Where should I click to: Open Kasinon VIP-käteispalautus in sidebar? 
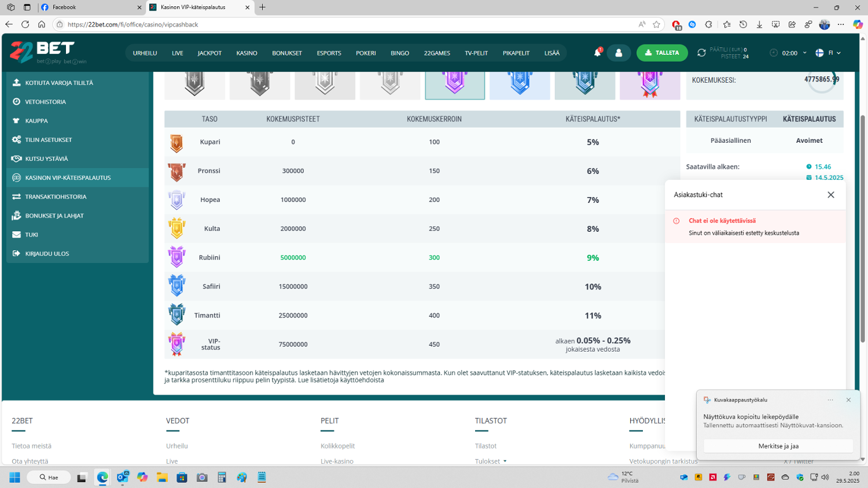coord(78,178)
